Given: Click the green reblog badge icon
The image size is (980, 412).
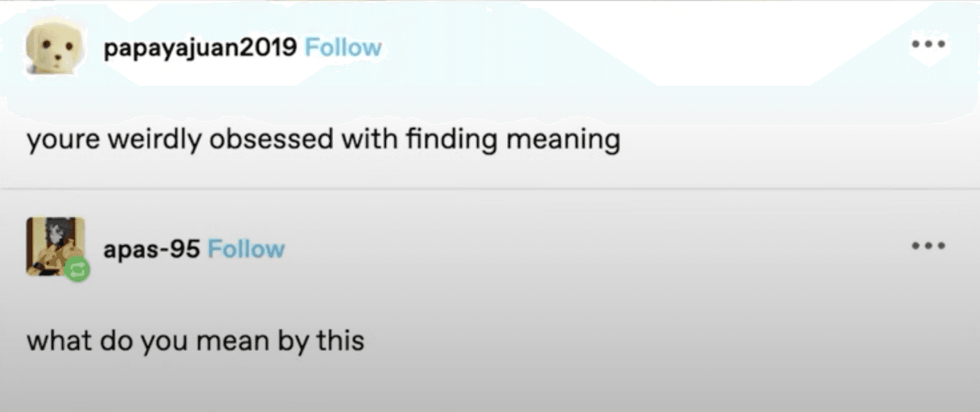Looking at the screenshot, I should [x=78, y=268].
